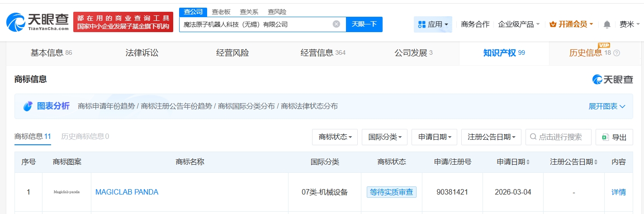The height and width of the screenshot is (214, 644).
Task: Click the notification bell icon
Action: point(607,24)
